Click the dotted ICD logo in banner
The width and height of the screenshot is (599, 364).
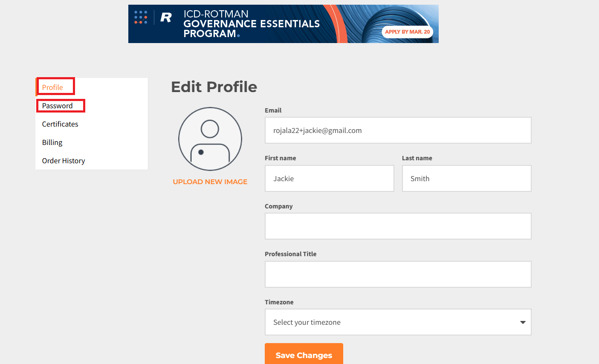point(141,17)
